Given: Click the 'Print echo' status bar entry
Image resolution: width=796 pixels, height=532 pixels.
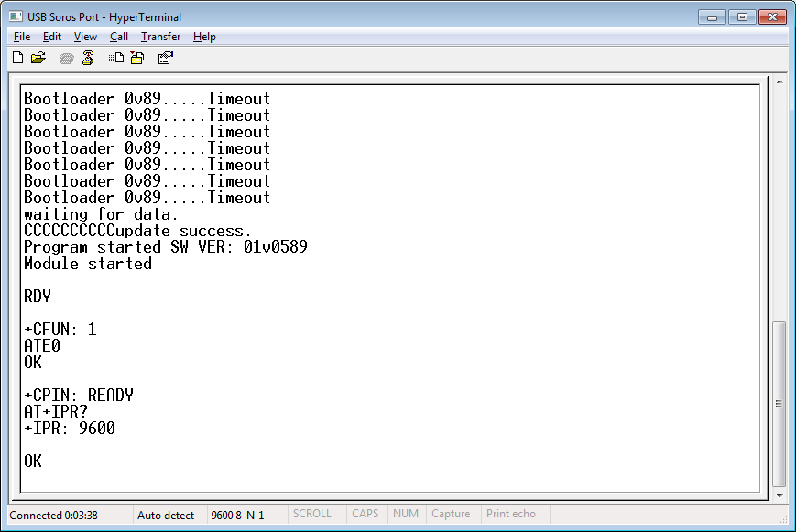Looking at the screenshot, I should click(511, 514).
